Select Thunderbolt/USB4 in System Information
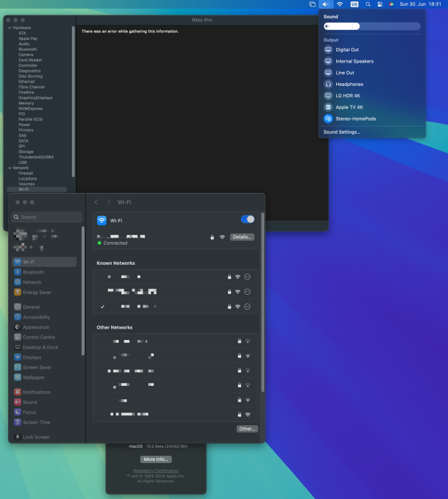The height and width of the screenshot is (499, 448). point(36,157)
